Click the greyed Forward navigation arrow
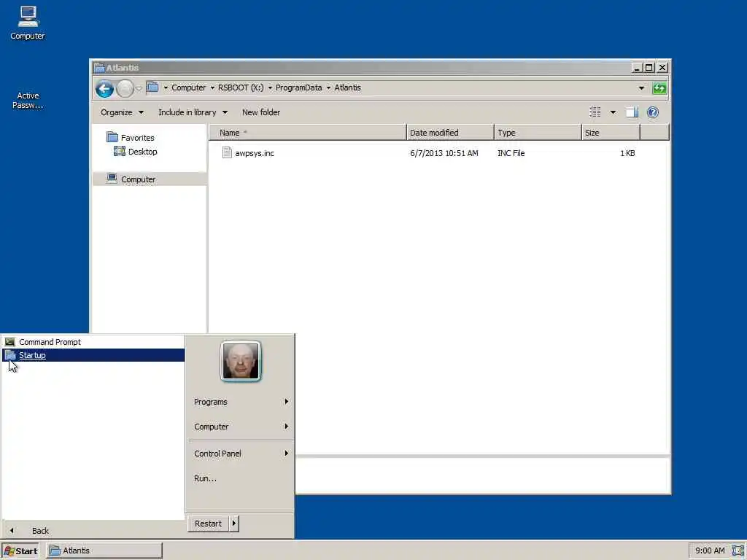This screenshot has width=747, height=560. [x=125, y=88]
